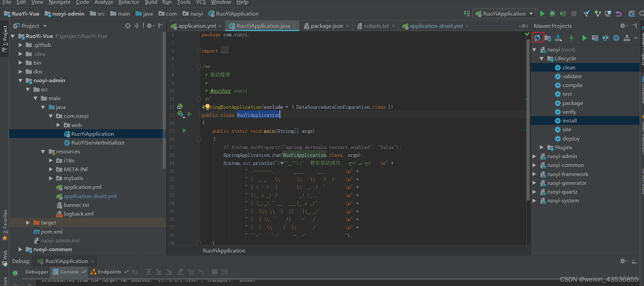This screenshot has width=644, height=286.
Task: Hide the Project tool window
Action: tap(161, 26)
